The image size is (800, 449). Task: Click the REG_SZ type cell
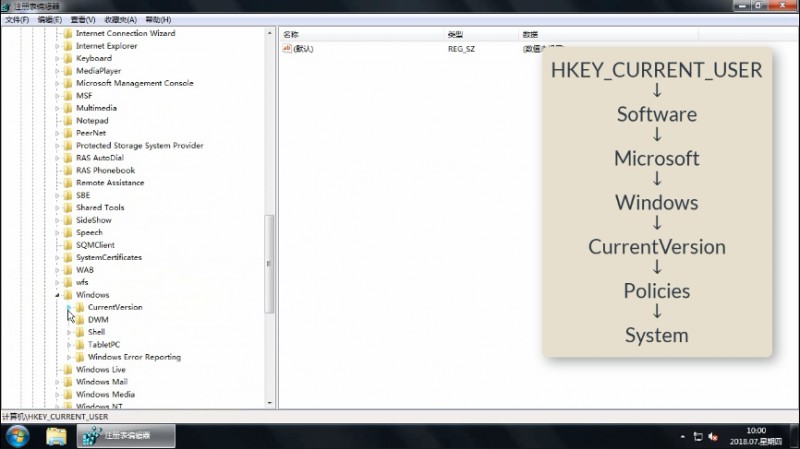click(x=461, y=49)
